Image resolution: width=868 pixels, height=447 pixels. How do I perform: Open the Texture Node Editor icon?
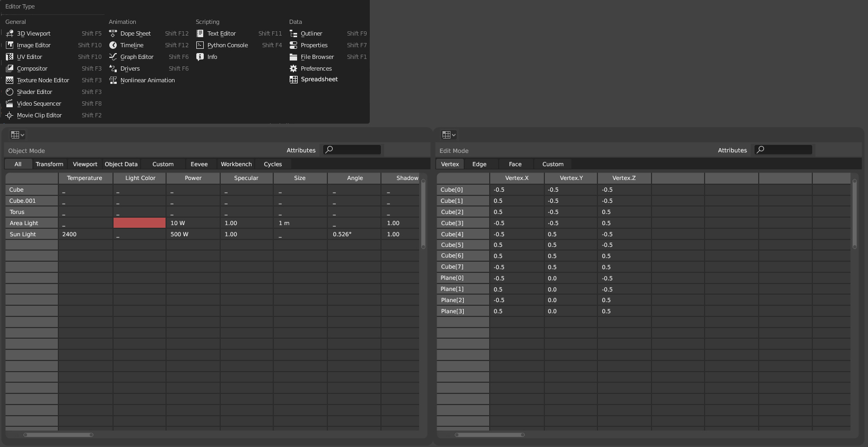[x=10, y=80]
